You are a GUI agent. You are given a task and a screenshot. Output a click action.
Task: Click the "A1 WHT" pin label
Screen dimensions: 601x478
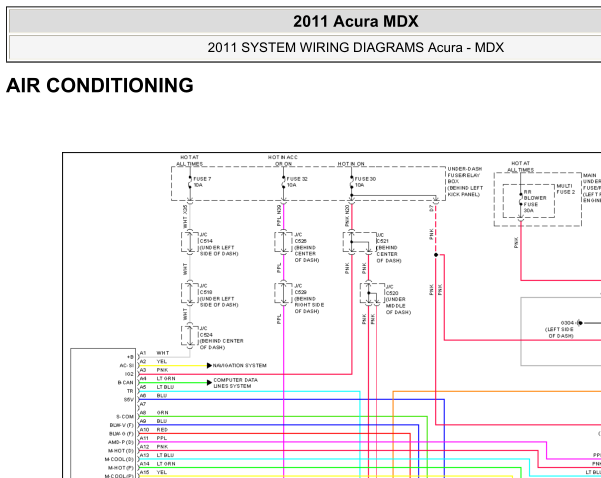pyautogui.click(x=154, y=353)
